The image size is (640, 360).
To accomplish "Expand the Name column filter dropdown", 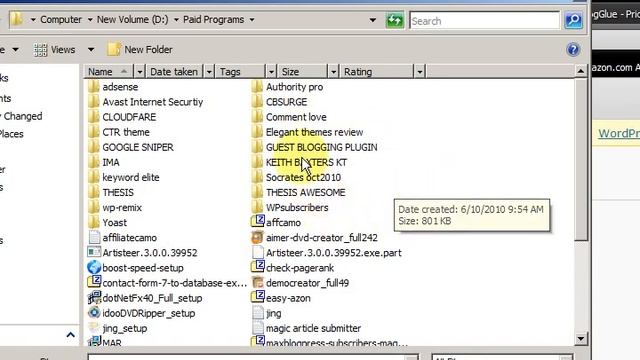I will coord(140,72).
